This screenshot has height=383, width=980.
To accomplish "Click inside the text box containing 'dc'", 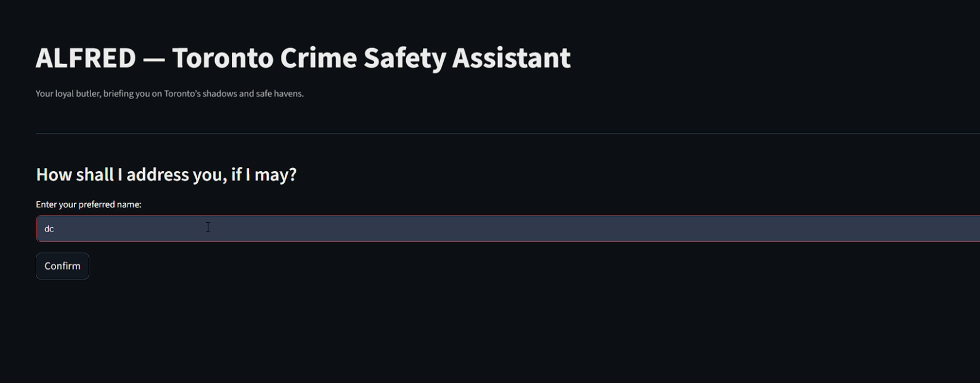I will click(247, 227).
